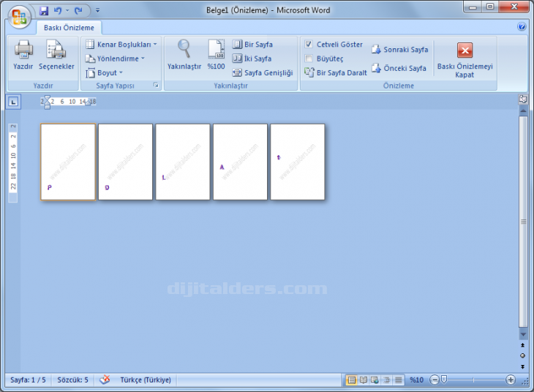Image resolution: width=534 pixels, height=392 pixels.
Task: Open the Undo history dropdown arrow
Action: click(x=67, y=10)
